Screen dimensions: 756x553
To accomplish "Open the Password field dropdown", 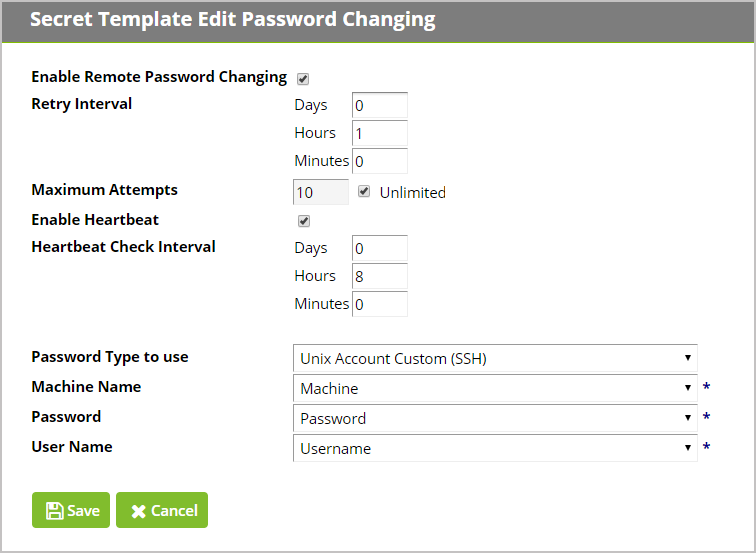I will [x=495, y=418].
